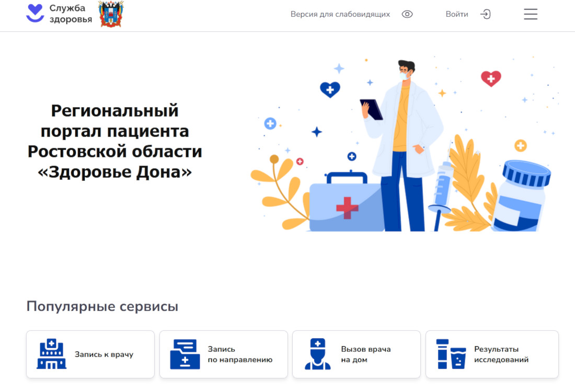Open the 'Версия для слабовидящих' link
This screenshot has height=392, width=575.
(340, 15)
